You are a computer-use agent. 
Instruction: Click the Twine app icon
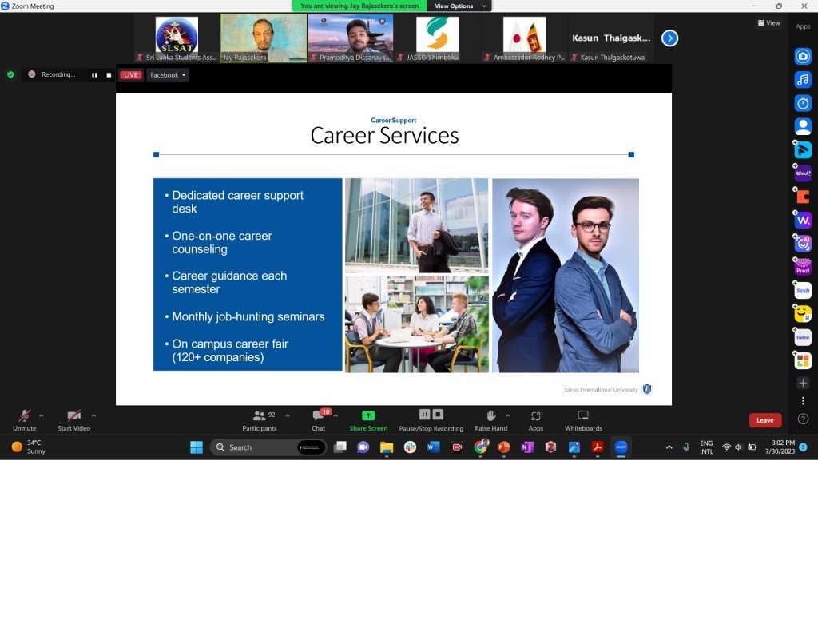pyautogui.click(x=803, y=338)
